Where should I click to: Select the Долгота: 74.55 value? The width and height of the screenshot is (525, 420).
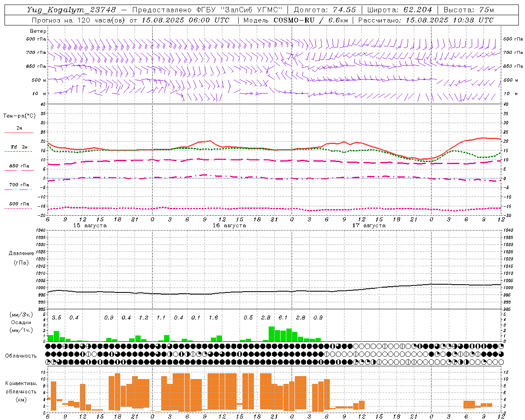point(325,10)
